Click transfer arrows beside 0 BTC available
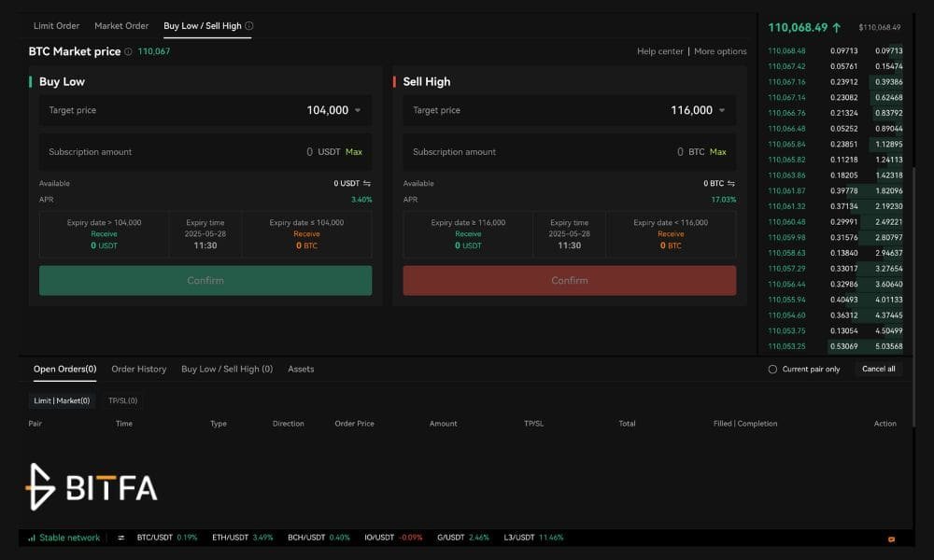 (x=731, y=183)
